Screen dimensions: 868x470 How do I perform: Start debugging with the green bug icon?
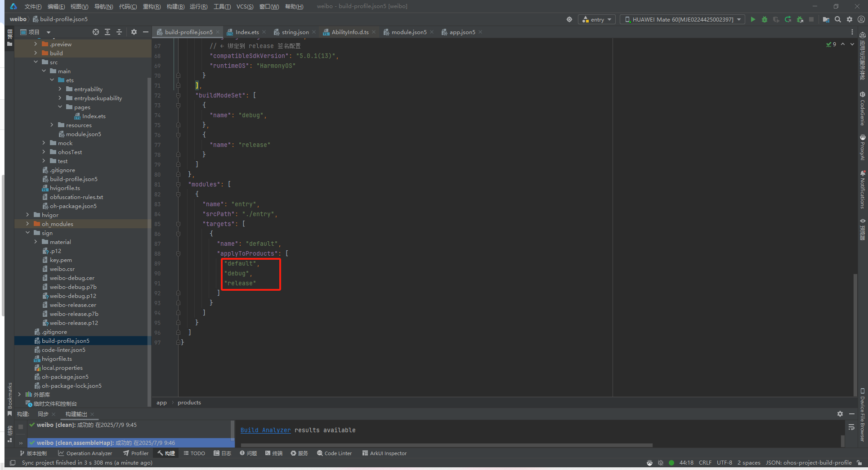coord(765,19)
